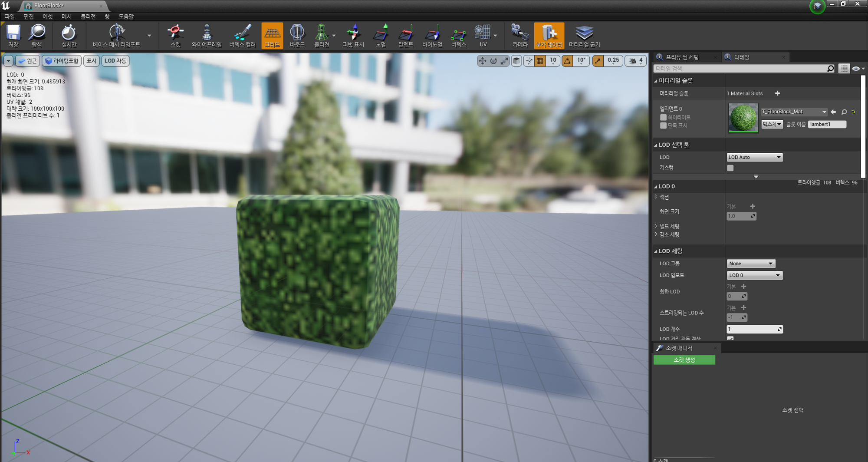Collapse the Material Slots (머티리얼 슬롯) section
The image size is (868, 462).
655,81
